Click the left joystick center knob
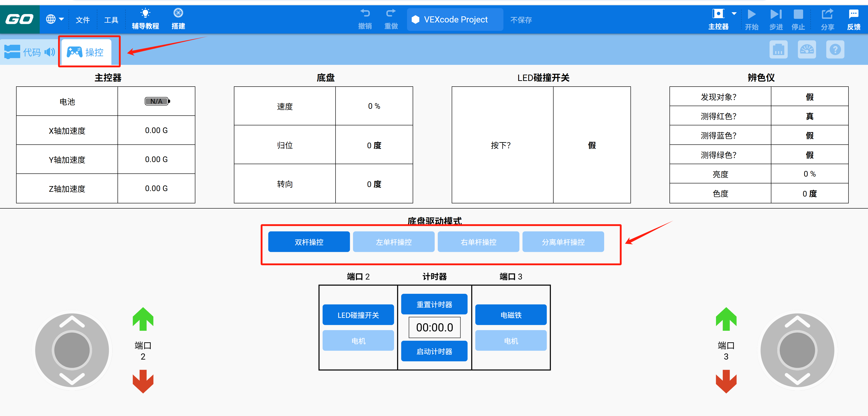868x416 pixels. click(x=72, y=350)
